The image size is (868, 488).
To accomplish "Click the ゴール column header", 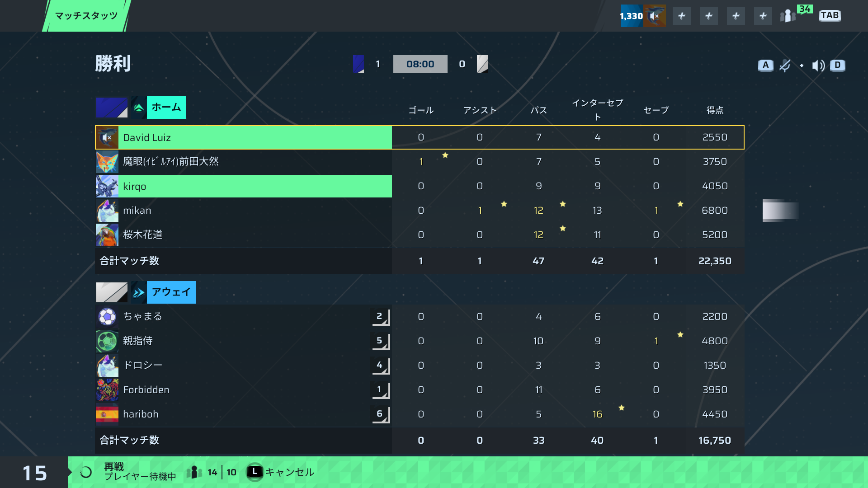I will point(421,110).
